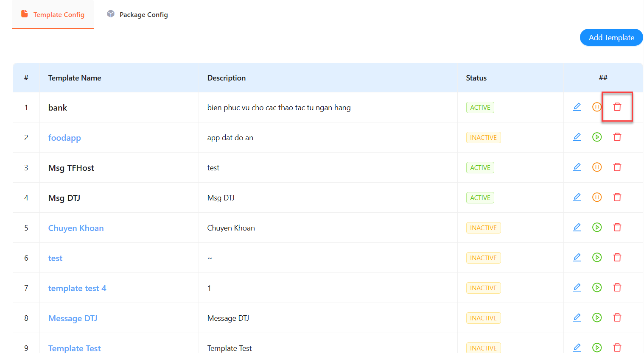
Task: Edit the Message DTJ template
Action: [x=577, y=317]
